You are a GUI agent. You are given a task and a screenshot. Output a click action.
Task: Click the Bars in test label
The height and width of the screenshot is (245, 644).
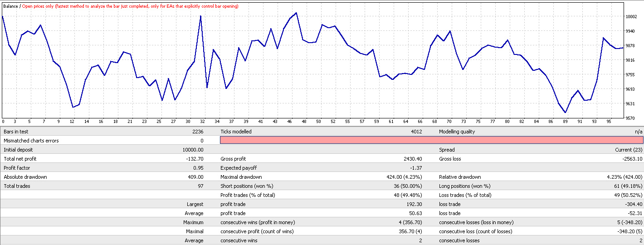point(16,132)
